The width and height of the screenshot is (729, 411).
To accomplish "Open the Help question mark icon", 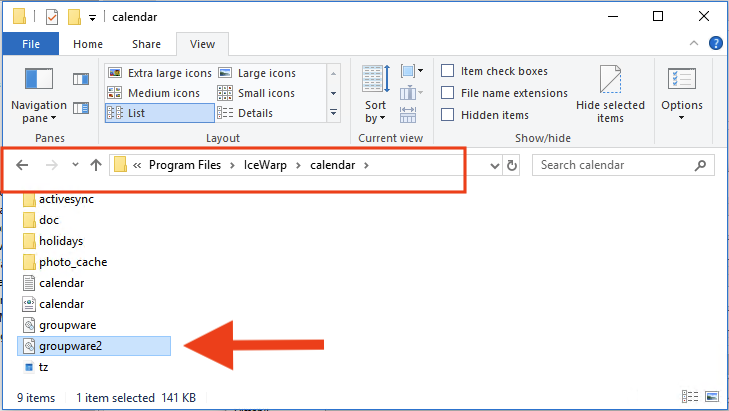I will pyautogui.click(x=716, y=43).
